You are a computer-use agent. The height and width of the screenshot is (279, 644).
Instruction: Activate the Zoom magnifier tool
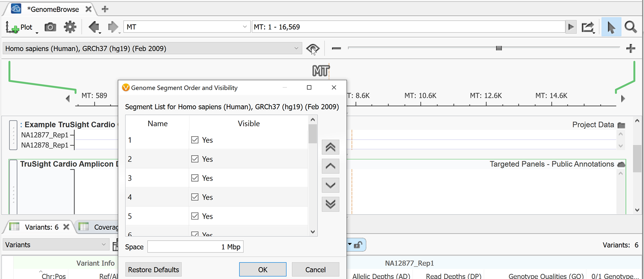pyautogui.click(x=630, y=27)
